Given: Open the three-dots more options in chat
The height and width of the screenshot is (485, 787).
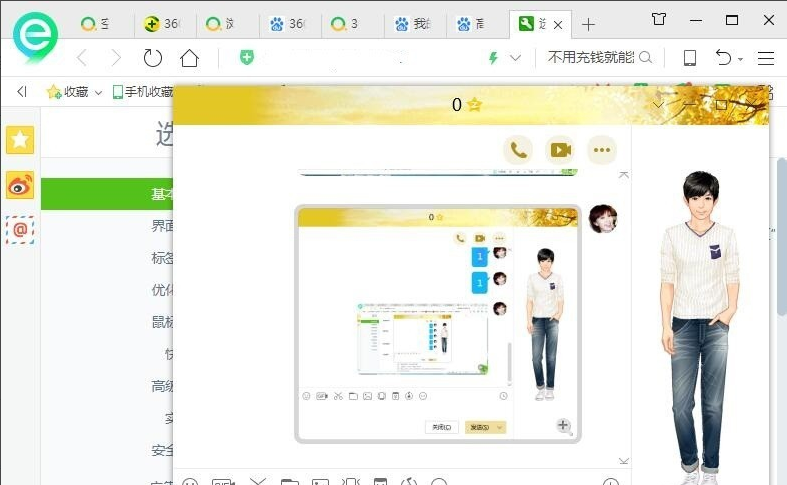Looking at the screenshot, I should point(602,150).
